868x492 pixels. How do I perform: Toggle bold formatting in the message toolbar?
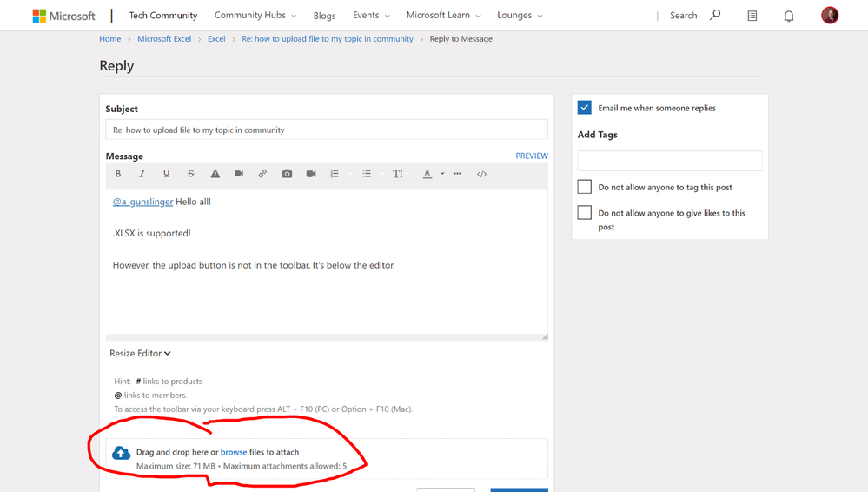118,174
